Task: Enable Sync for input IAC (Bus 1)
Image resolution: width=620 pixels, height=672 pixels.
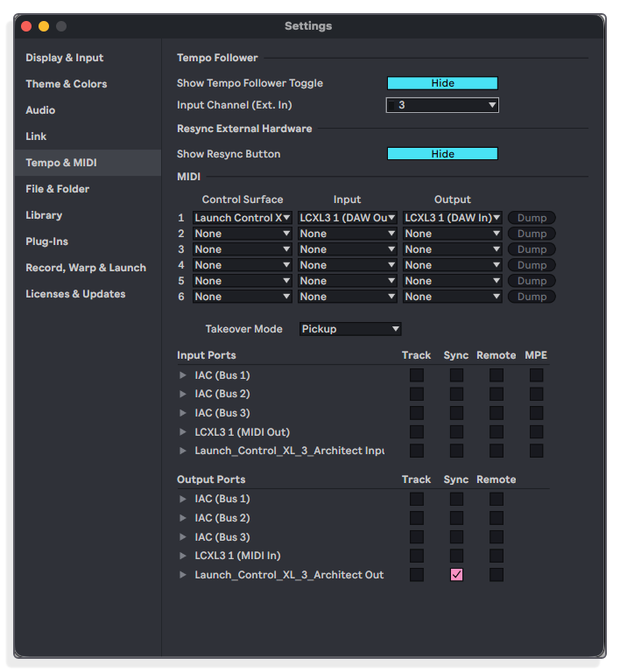Action: pyautogui.click(x=456, y=375)
